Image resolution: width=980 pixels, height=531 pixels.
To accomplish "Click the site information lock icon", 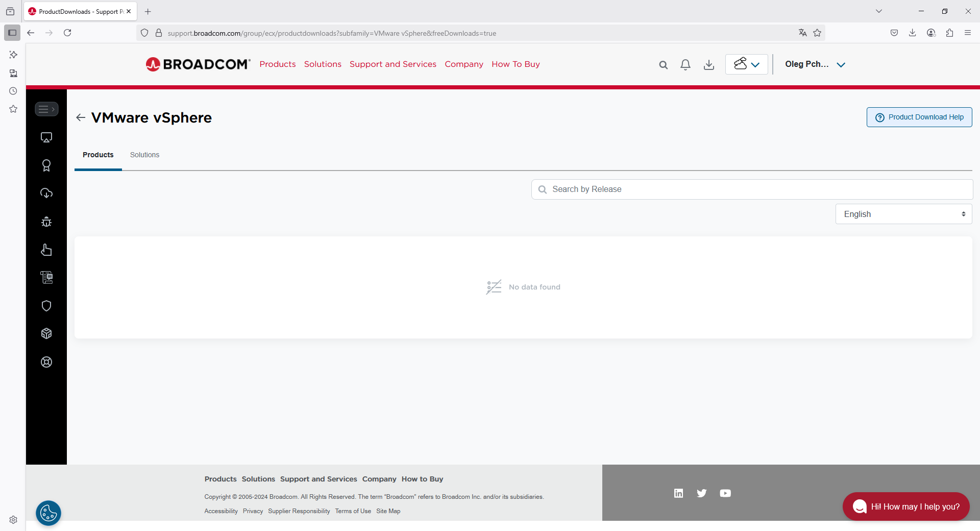I will click(x=159, y=33).
